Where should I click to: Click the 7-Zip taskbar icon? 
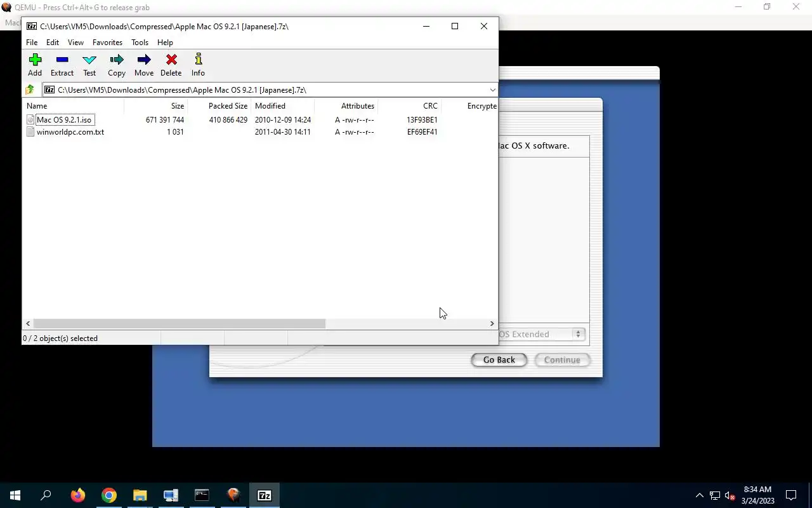pyautogui.click(x=265, y=495)
